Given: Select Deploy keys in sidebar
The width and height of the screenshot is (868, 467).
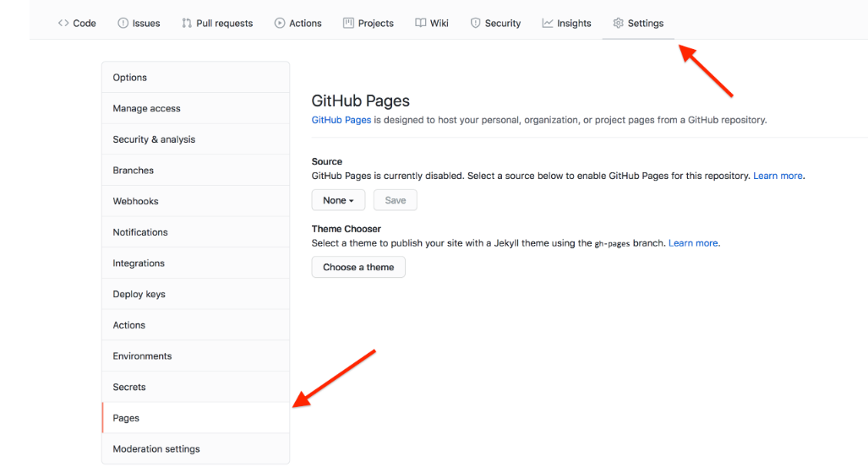Looking at the screenshot, I should point(195,295).
